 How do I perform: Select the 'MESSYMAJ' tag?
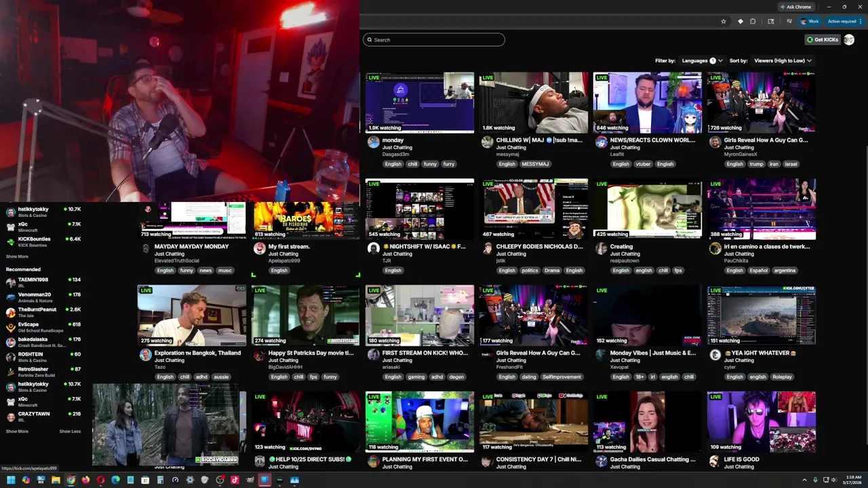pyautogui.click(x=535, y=164)
